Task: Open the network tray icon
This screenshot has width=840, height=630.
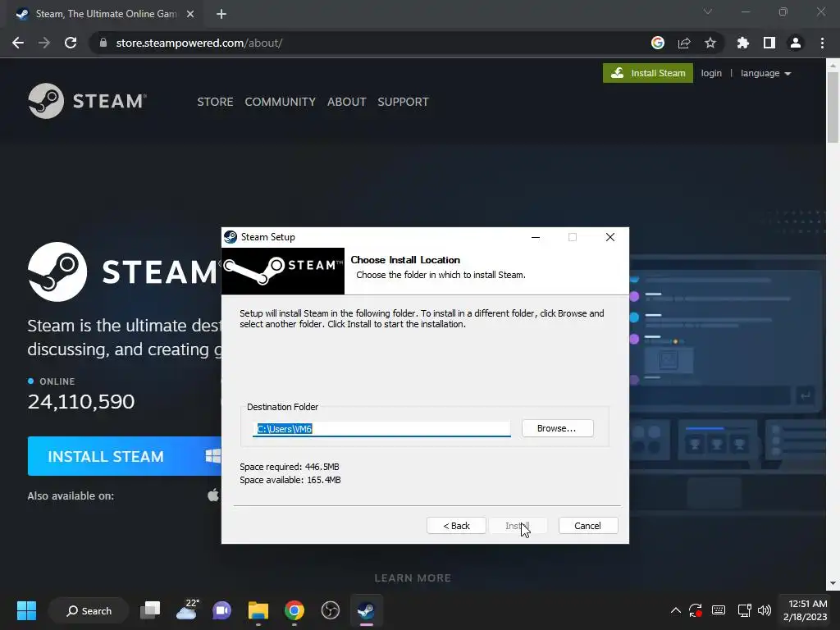Action: coord(744,610)
